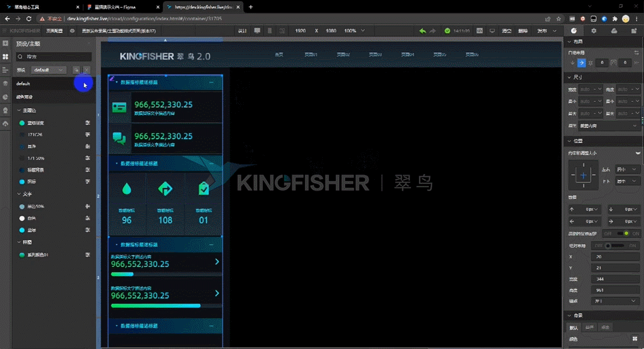Reload the page with the browser refresh button

[29, 19]
